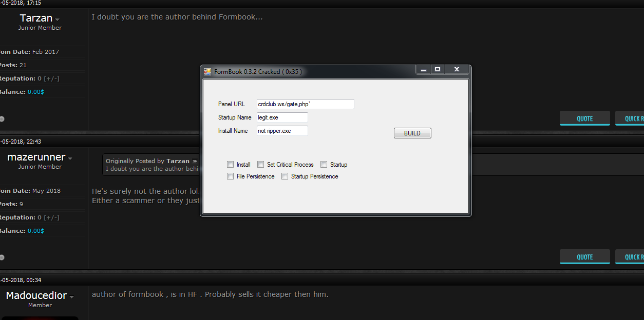644x320 pixels.
Task: Focus the Panel URL input field
Action: tap(306, 104)
